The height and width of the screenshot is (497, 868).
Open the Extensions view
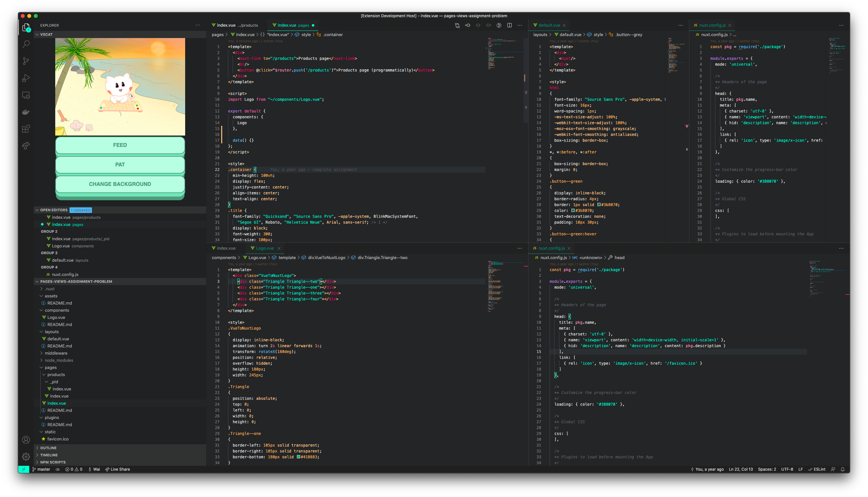[26, 129]
